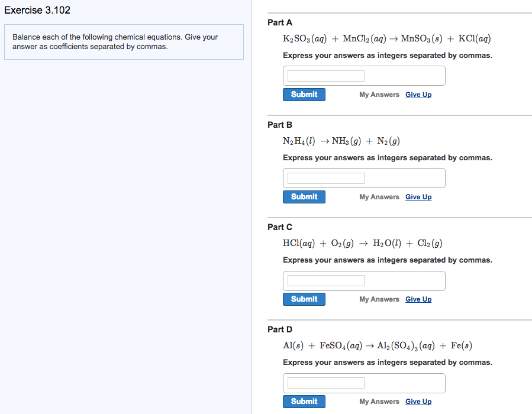This screenshot has height=414, width=532.
Task: Select the Exercise 3.102 title
Action: [x=37, y=10]
